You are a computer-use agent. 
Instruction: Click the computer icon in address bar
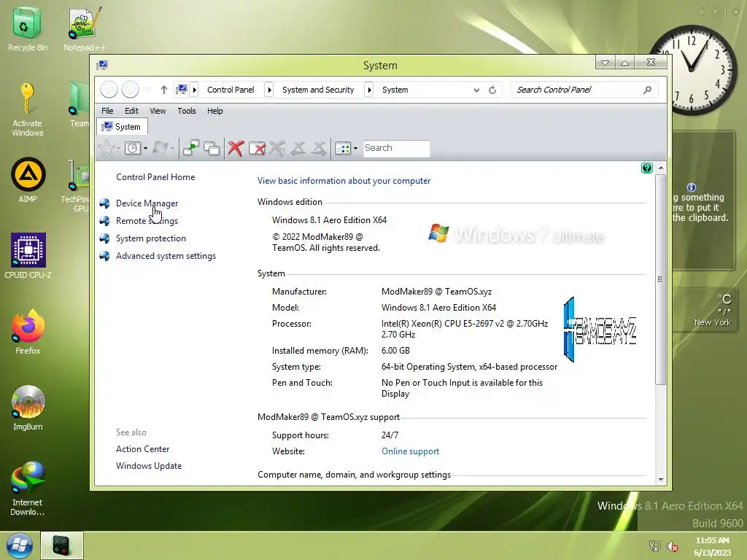click(182, 90)
